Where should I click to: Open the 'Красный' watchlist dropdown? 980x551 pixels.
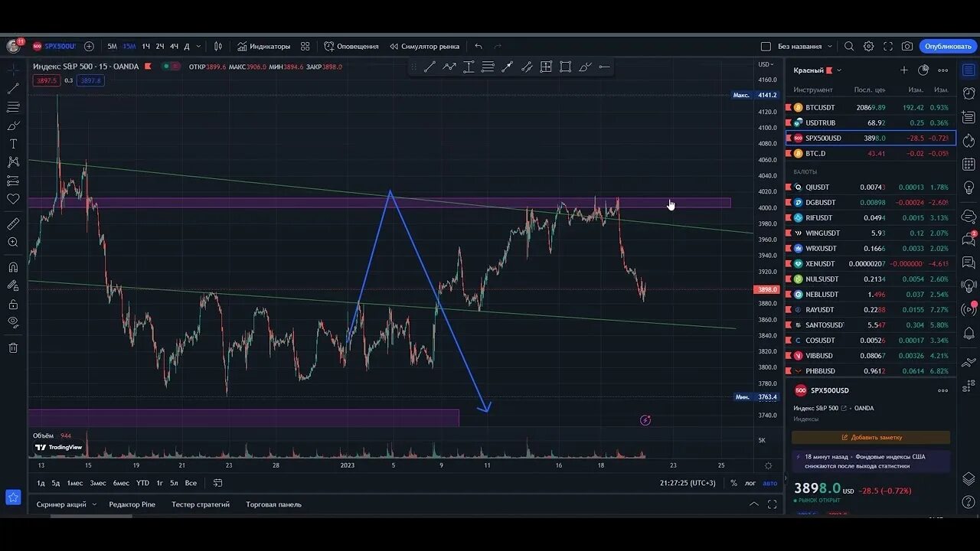(818, 70)
